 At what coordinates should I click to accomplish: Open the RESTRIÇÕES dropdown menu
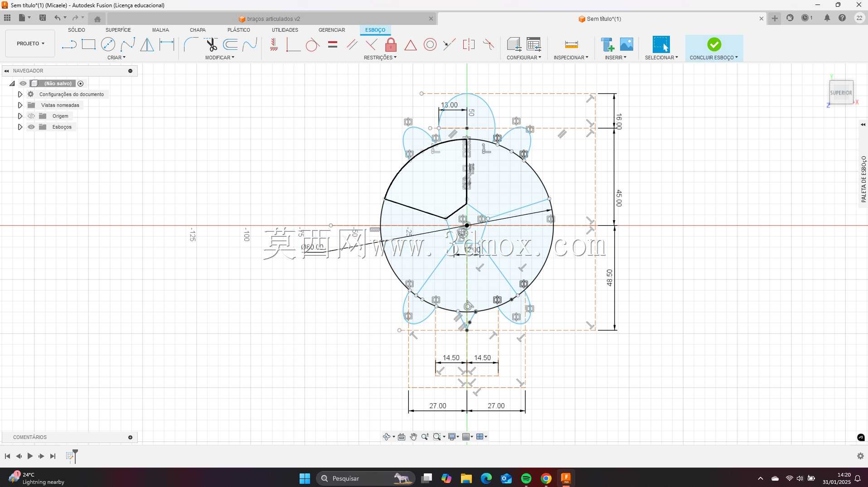(380, 58)
